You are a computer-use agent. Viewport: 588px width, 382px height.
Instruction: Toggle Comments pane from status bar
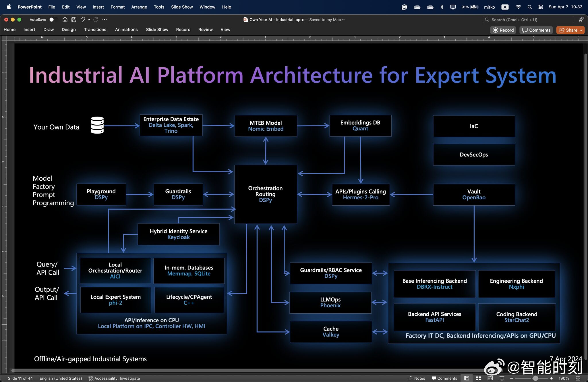coord(444,378)
